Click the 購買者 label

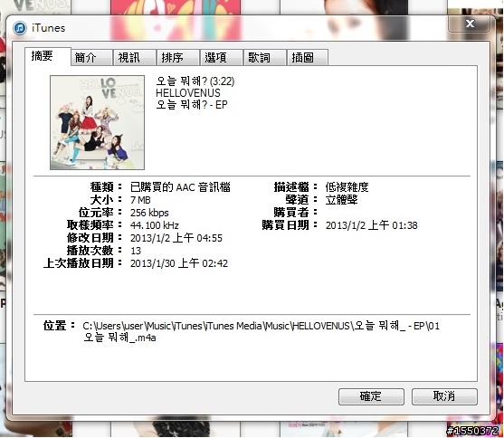click(296, 213)
